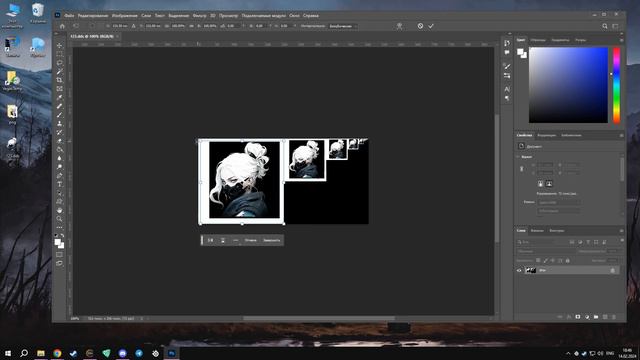Click the delete layer trash icon
This screenshot has width=640, height=360.
(614, 317)
